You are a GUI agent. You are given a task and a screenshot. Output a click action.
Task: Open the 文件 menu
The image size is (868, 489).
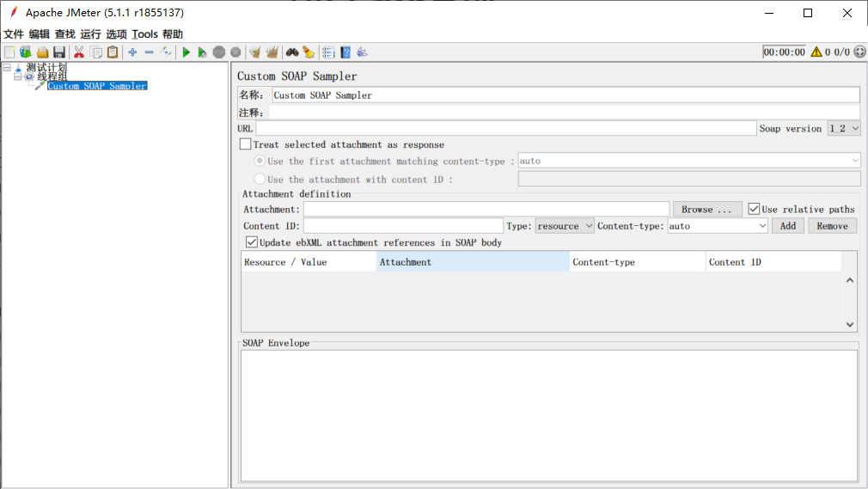point(14,34)
